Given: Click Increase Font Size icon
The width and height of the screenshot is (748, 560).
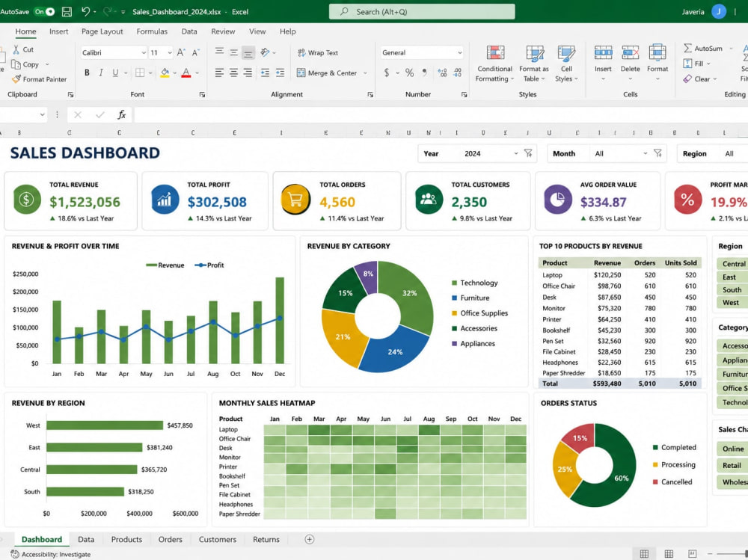Looking at the screenshot, I should click(x=181, y=52).
